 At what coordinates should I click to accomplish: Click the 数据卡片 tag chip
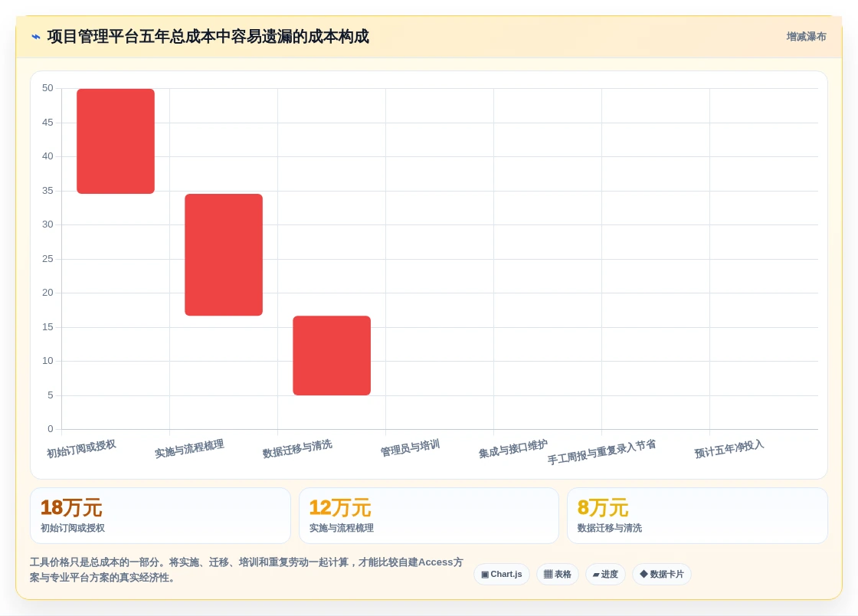click(662, 574)
